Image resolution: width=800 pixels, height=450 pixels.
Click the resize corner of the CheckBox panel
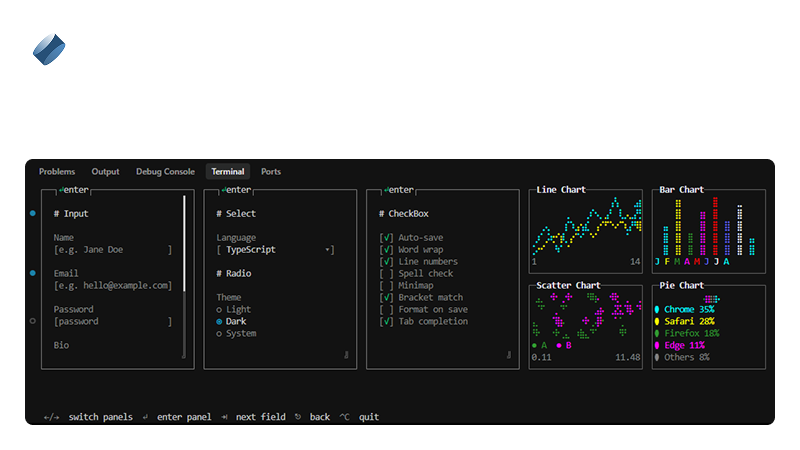[508, 354]
